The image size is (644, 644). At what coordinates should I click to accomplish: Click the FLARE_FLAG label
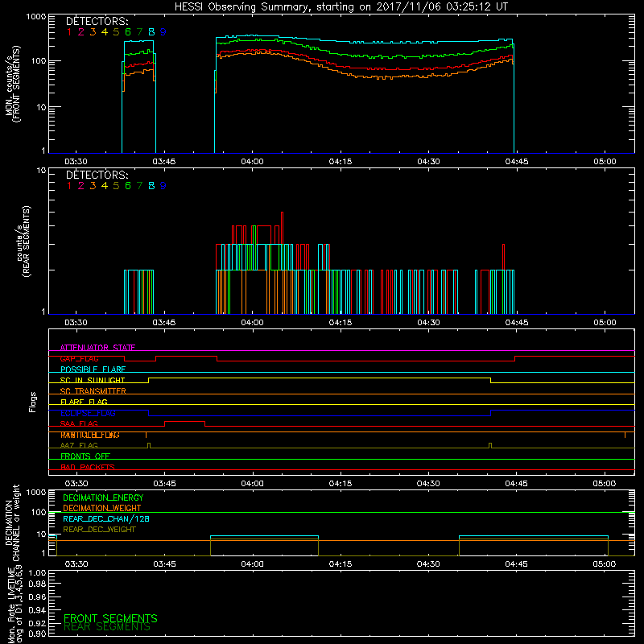[84, 402]
